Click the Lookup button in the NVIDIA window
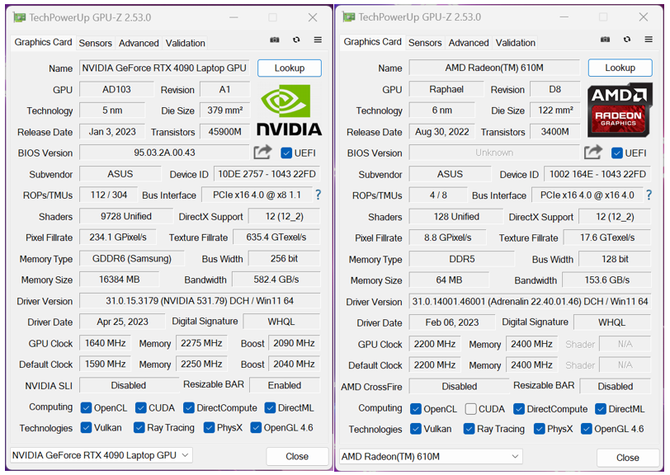670x475 pixels. click(x=289, y=68)
